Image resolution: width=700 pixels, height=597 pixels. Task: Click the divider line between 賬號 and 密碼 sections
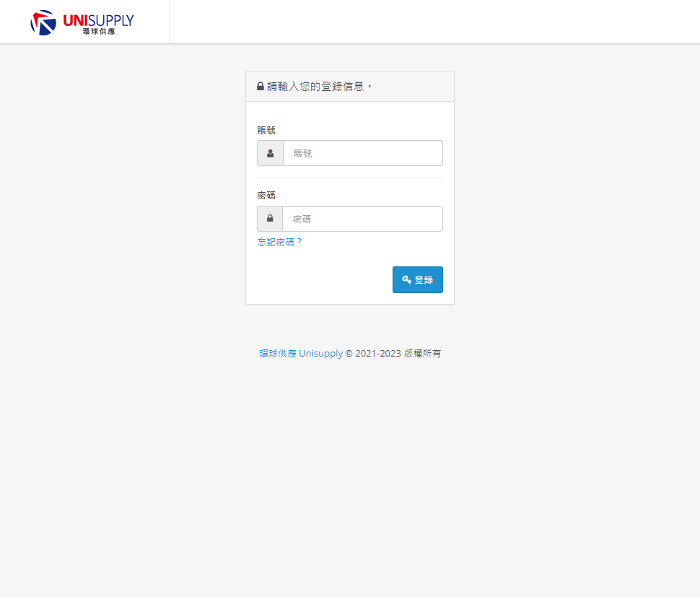[350, 178]
